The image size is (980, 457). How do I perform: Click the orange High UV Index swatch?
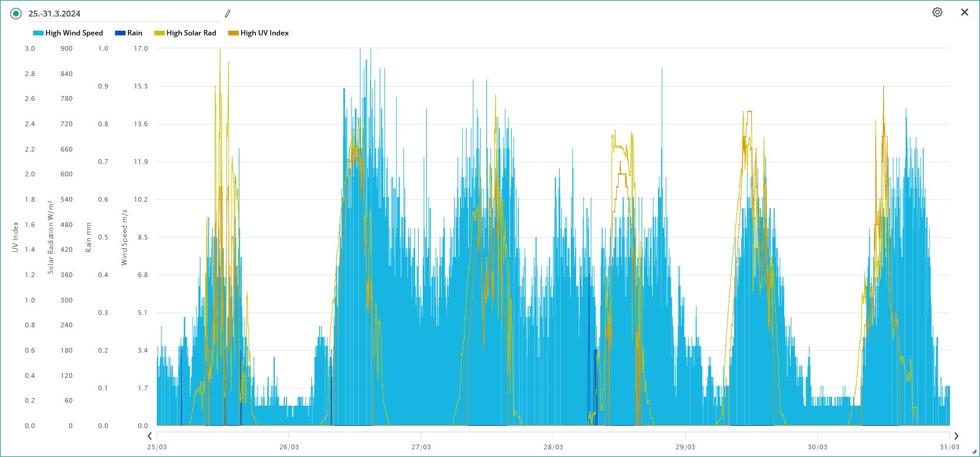[234, 33]
